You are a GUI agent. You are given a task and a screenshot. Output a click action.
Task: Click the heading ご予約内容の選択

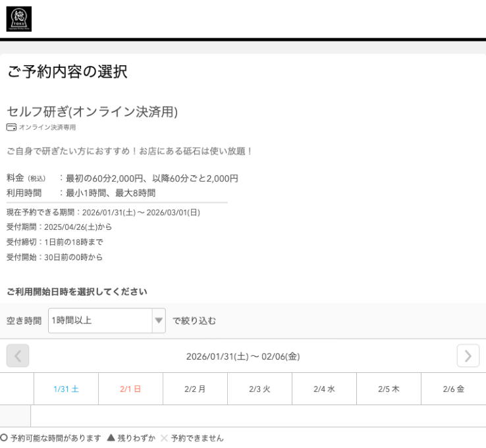click(x=67, y=72)
